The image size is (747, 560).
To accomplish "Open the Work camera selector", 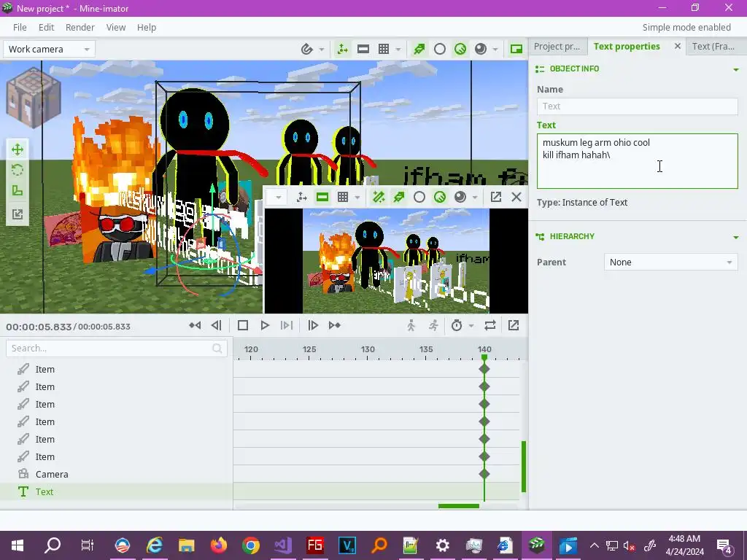I will [x=49, y=49].
